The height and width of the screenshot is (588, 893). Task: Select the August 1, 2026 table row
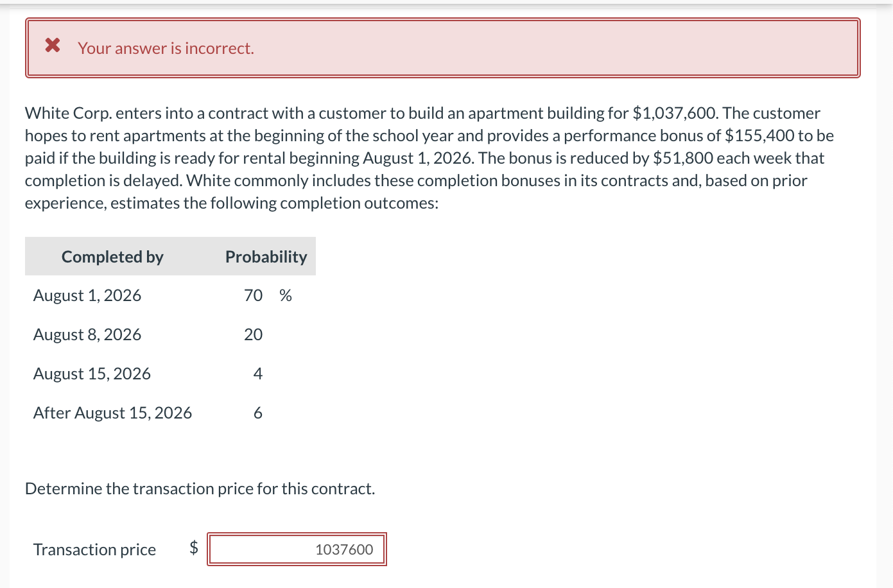pos(160,295)
